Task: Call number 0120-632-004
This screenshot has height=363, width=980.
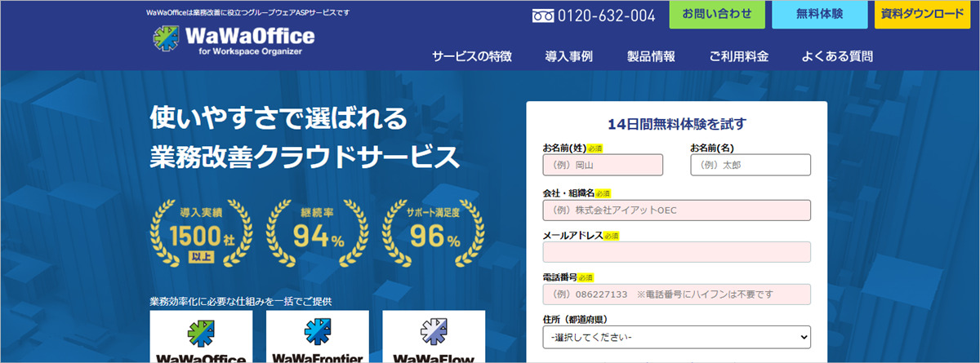Action: [607, 15]
